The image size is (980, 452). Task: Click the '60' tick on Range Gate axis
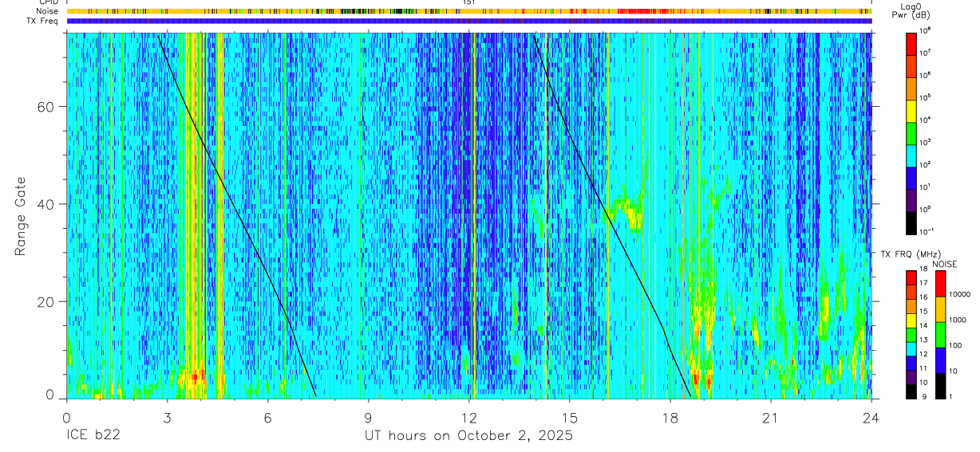click(45, 107)
